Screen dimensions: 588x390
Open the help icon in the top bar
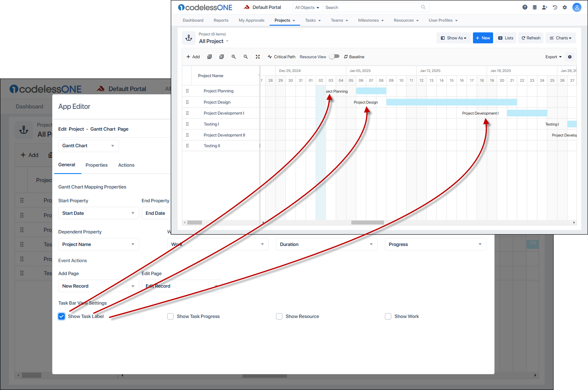[525, 7]
